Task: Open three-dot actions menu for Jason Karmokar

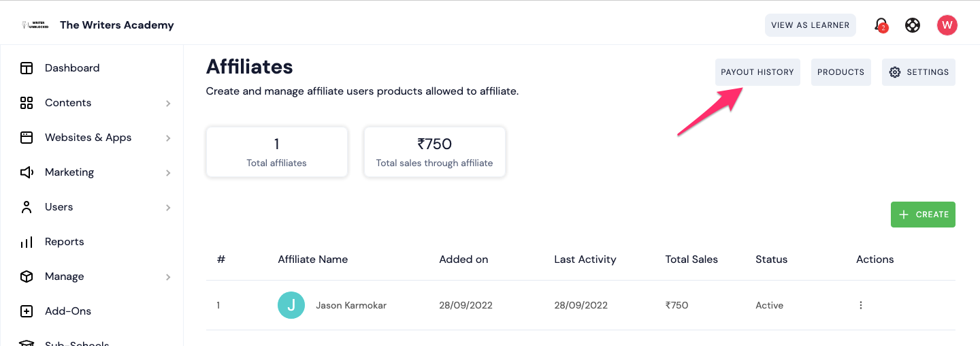Action: [861, 305]
